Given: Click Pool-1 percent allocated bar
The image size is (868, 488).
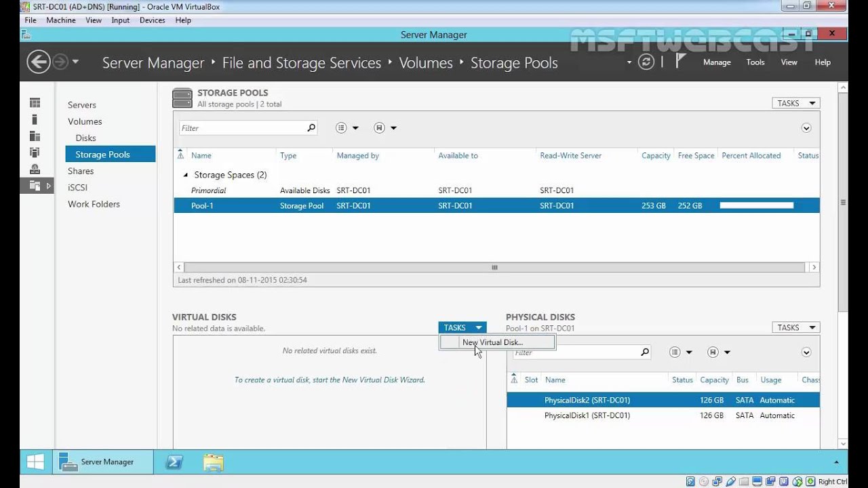Looking at the screenshot, I should point(756,205).
